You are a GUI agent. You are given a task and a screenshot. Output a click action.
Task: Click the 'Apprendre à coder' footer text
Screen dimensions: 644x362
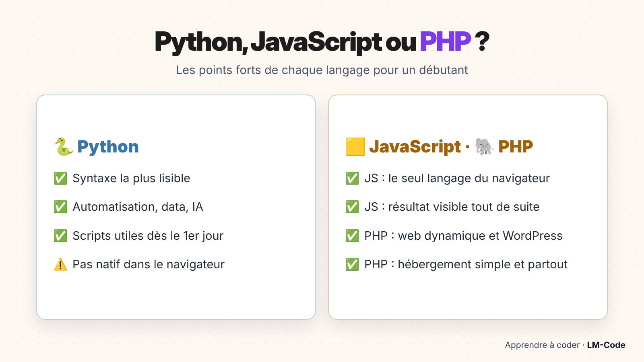click(x=542, y=345)
